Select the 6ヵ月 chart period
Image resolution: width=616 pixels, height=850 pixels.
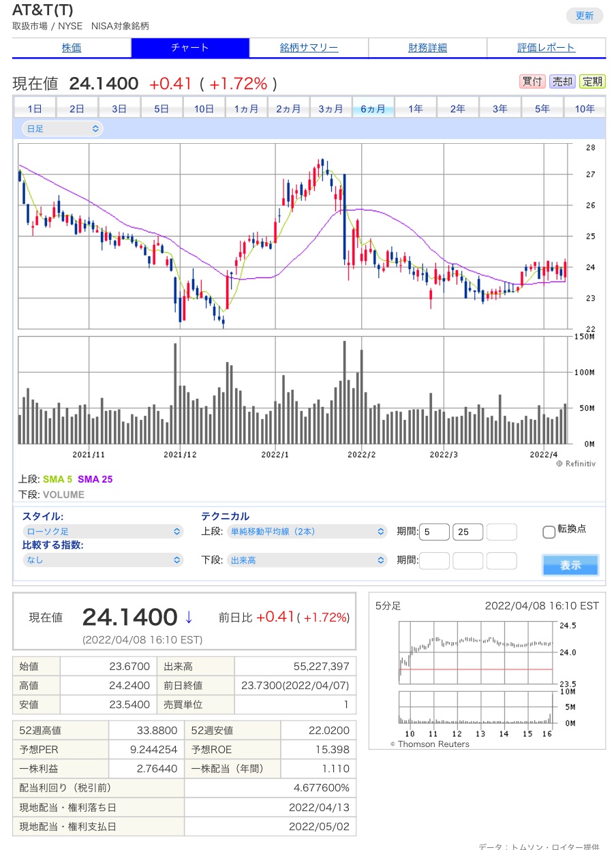pyautogui.click(x=373, y=108)
